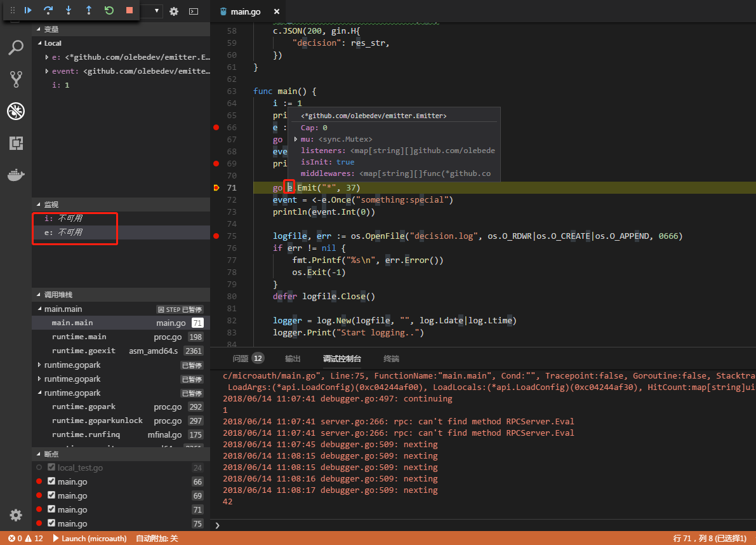
Task: Click line 72 event Once code
Action: pyautogui.click(x=362, y=199)
